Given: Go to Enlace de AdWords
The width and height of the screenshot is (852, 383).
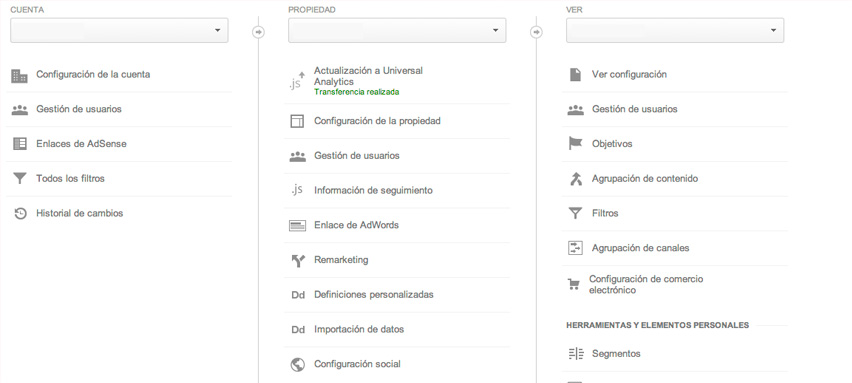Looking at the screenshot, I should pos(356,225).
